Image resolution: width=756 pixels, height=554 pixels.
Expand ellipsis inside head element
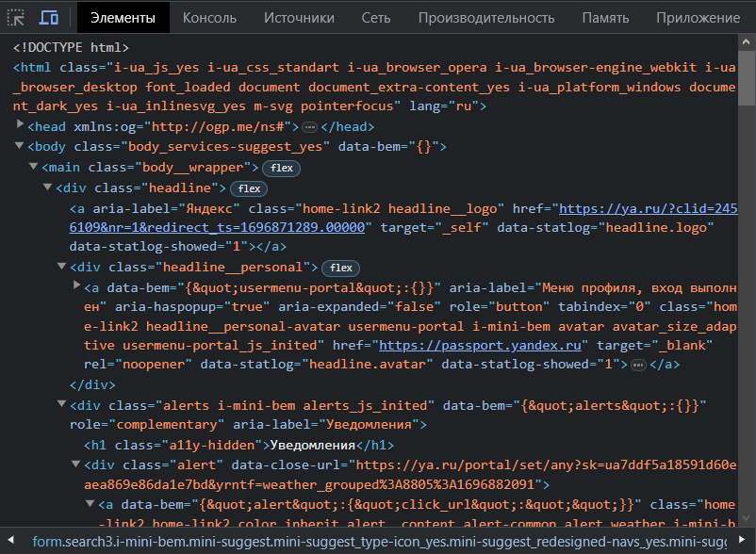point(309,127)
